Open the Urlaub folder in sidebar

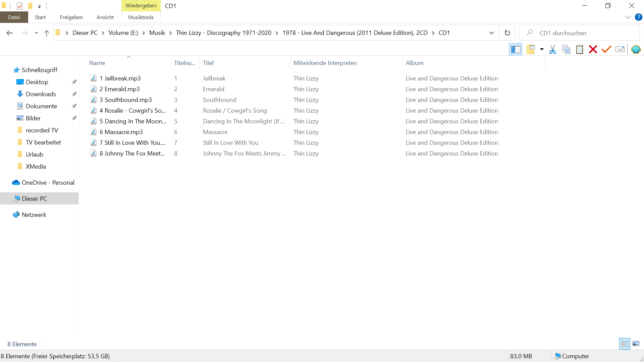click(35, 155)
